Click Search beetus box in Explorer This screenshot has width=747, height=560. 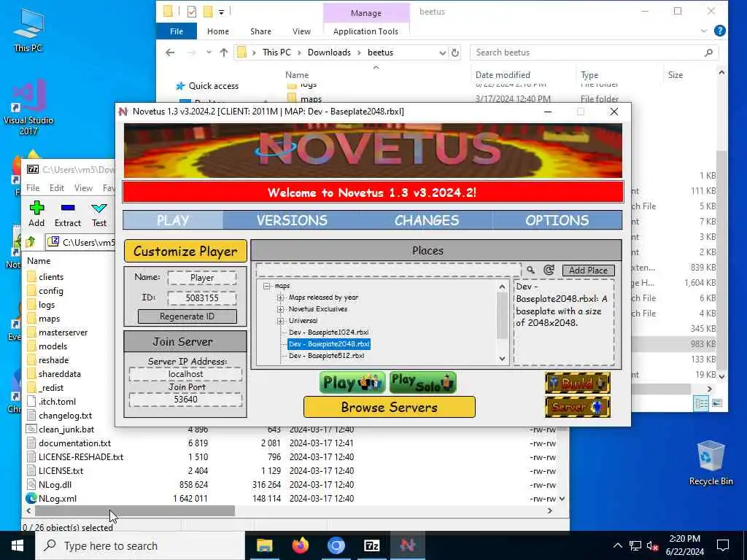pyautogui.click(x=594, y=52)
